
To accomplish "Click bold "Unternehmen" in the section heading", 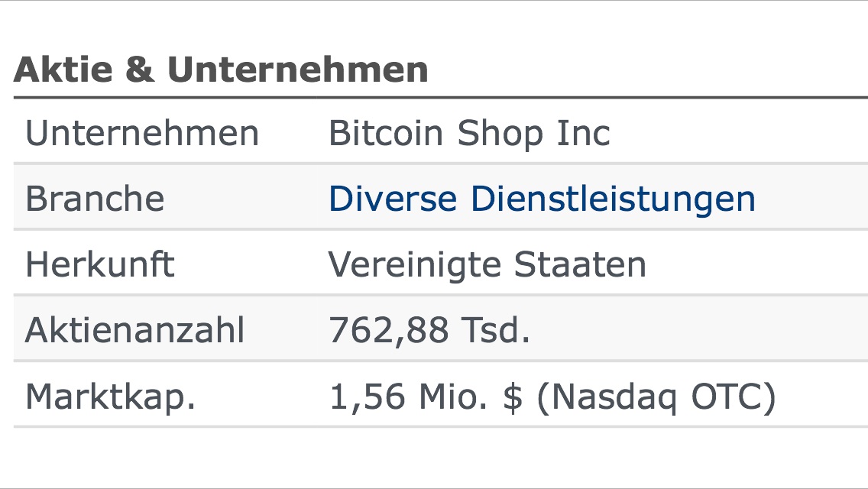I will click(x=297, y=70).
